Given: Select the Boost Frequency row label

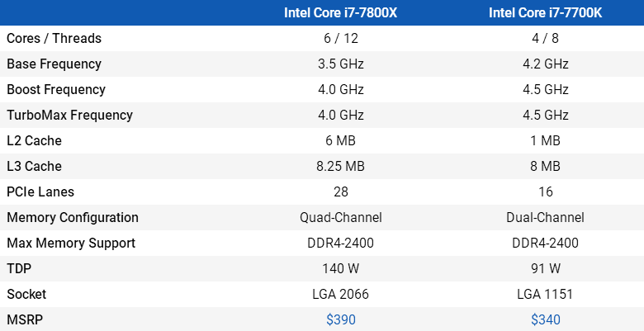Looking at the screenshot, I should pyautogui.click(x=56, y=89).
